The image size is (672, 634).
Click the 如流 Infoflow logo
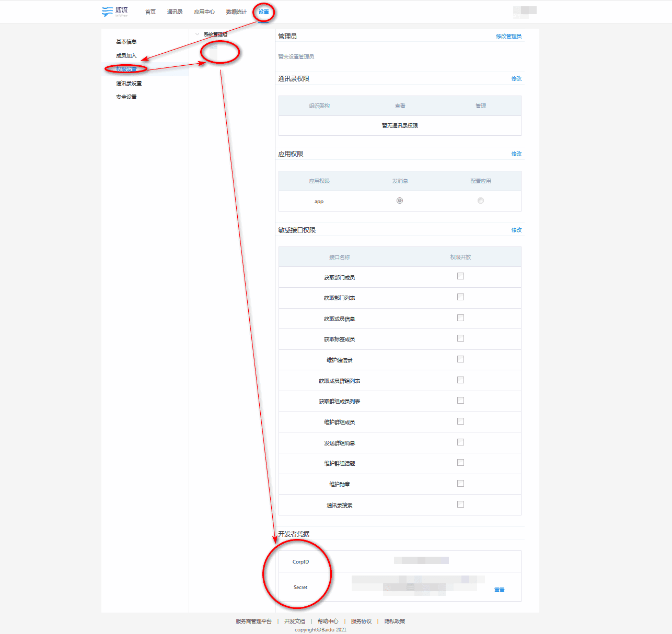tap(115, 11)
